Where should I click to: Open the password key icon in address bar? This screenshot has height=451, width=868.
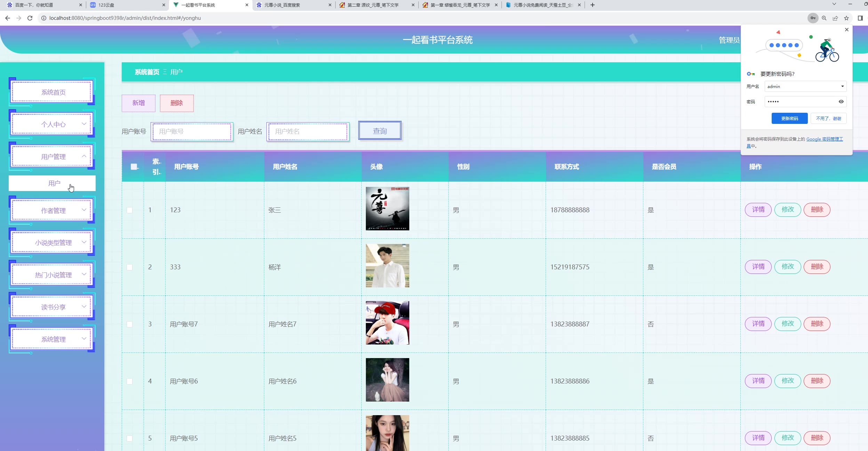click(x=813, y=18)
